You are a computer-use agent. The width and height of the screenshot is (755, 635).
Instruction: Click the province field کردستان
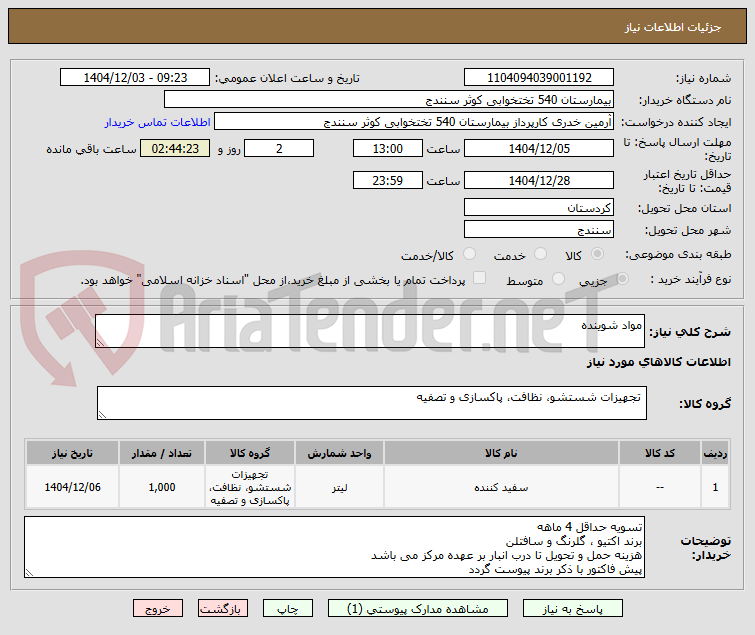point(539,207)
